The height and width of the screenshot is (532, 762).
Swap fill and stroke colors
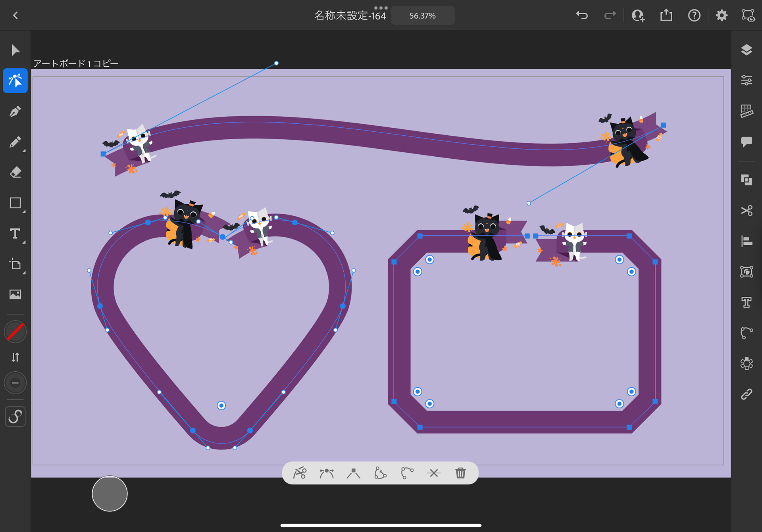tap(15, 357)
